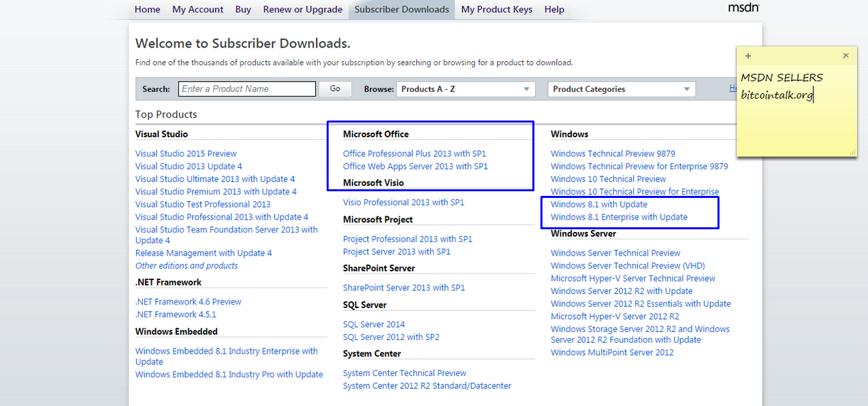Open Microsoft Hyper-V Server 2012 R2 link
The image size is (868, 406).
pos(615,316)
